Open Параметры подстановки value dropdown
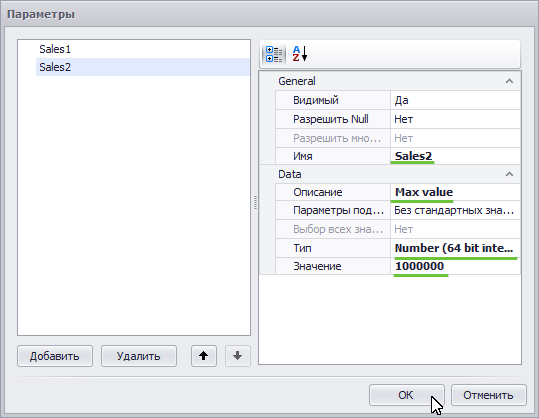 pos(455,210)
